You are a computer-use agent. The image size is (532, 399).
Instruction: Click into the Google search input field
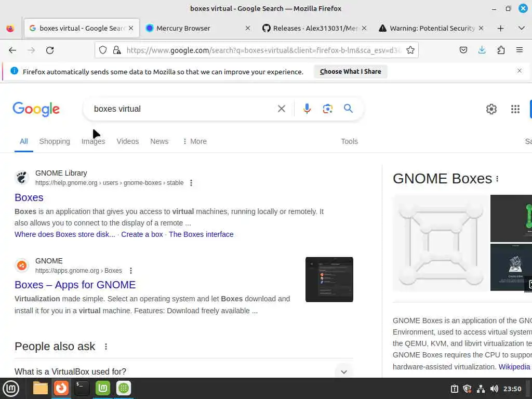pos(183,109)
